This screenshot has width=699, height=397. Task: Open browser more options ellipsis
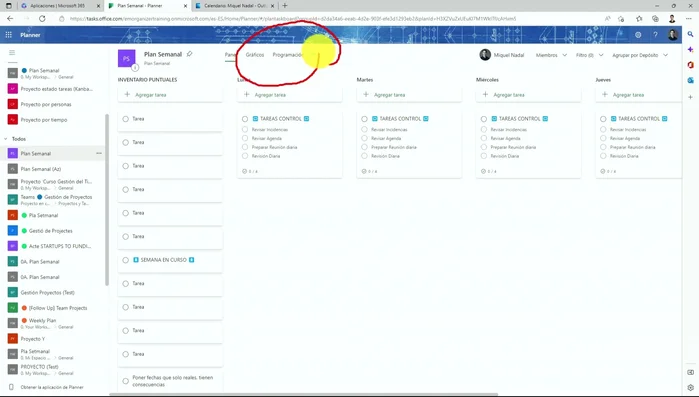[x=689, y=19]
